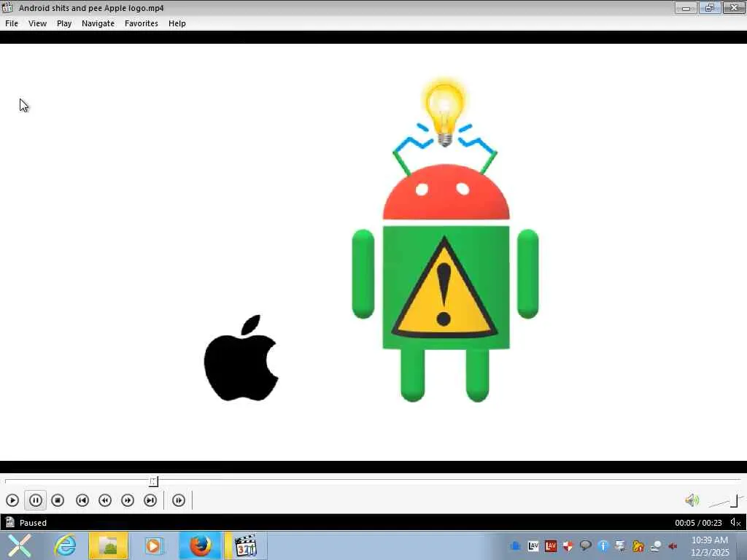Open the clock showing 10:39 AM

click(710, 546)
